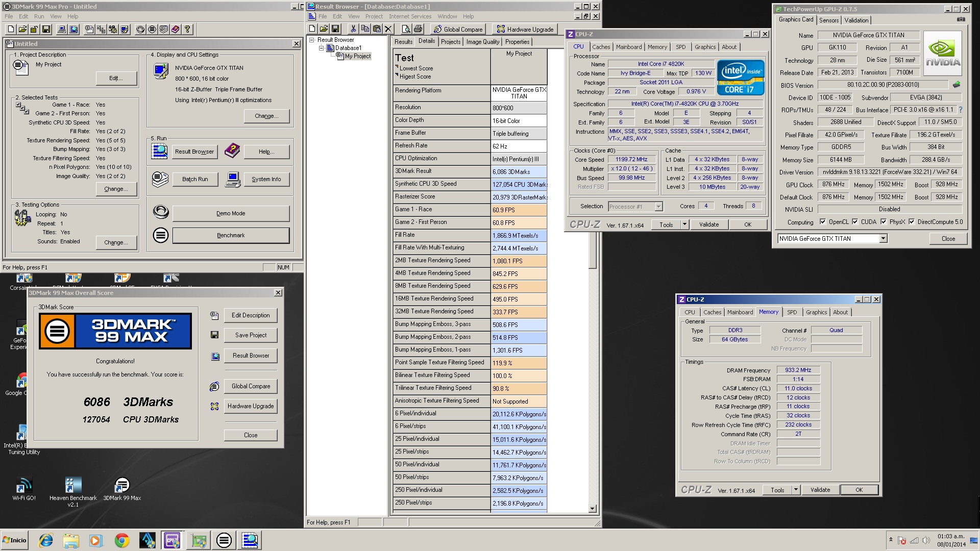Switch to Sensors tab in GPU-Z

point(828,20)
